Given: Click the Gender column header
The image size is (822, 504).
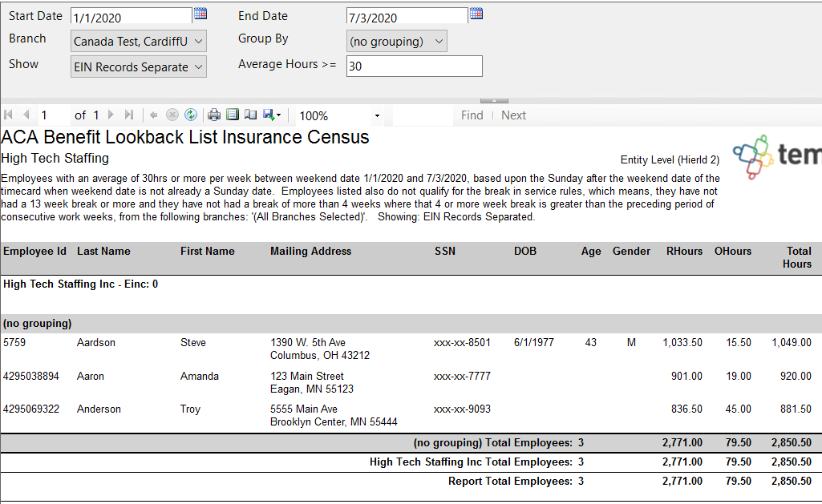Looking at the screenshot, I should [x=631, y=251].
